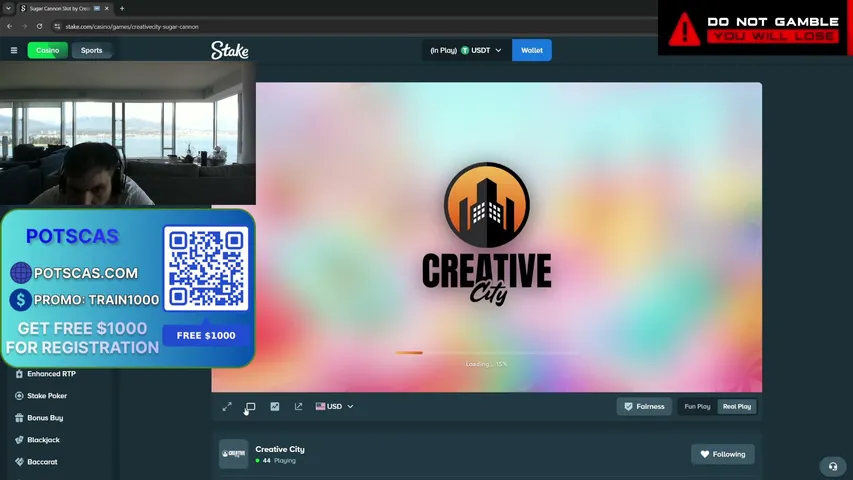This screenshot has height=480, width=853.
Task: Open Stake Poker in sidebar
Action: point(47,396)
